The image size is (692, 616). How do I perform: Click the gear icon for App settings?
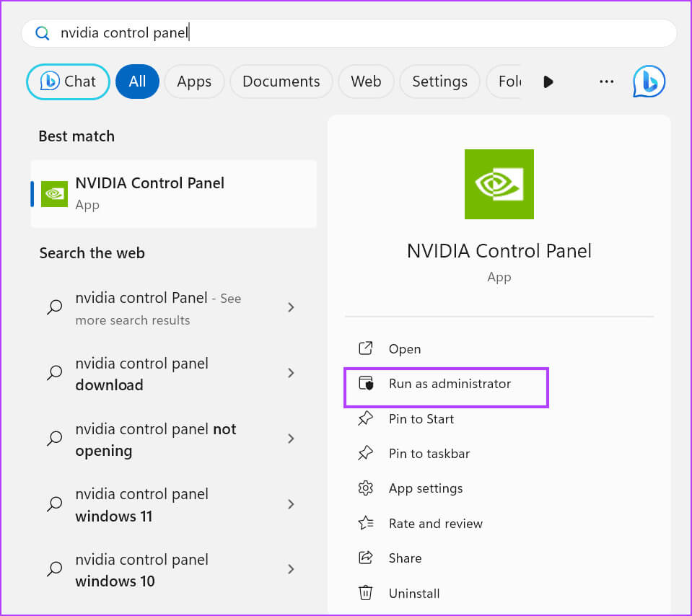click(x=365, y=488)
